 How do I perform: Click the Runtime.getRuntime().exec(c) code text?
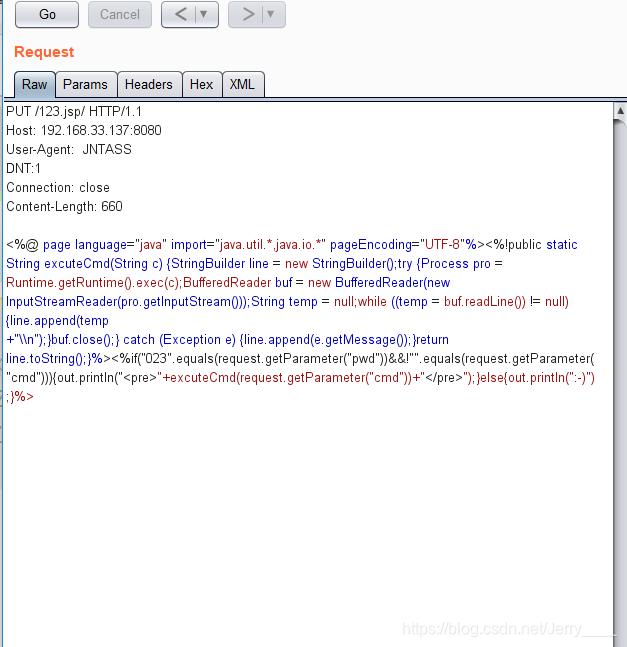92,283
